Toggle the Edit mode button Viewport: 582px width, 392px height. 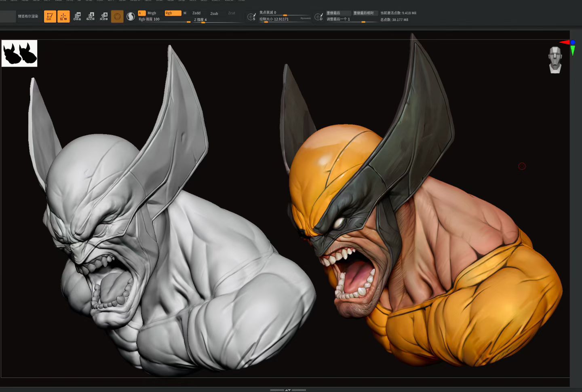50,17
